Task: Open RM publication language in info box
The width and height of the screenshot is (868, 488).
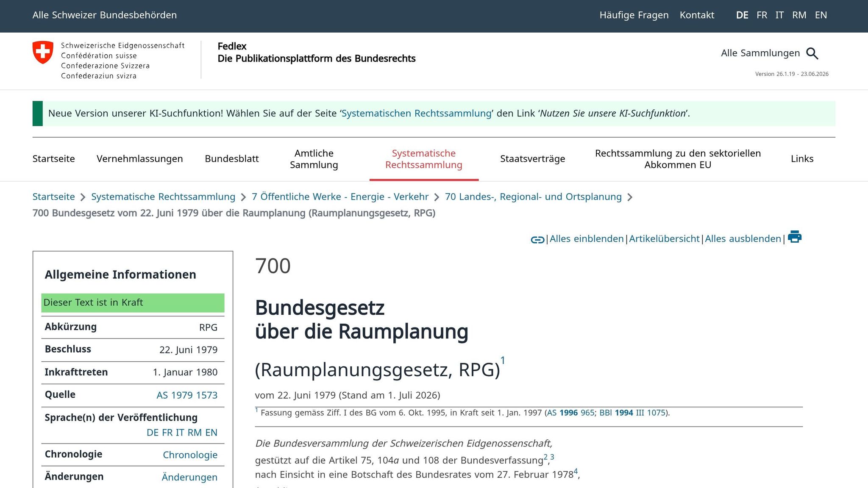Action: (x=195, y=433)
